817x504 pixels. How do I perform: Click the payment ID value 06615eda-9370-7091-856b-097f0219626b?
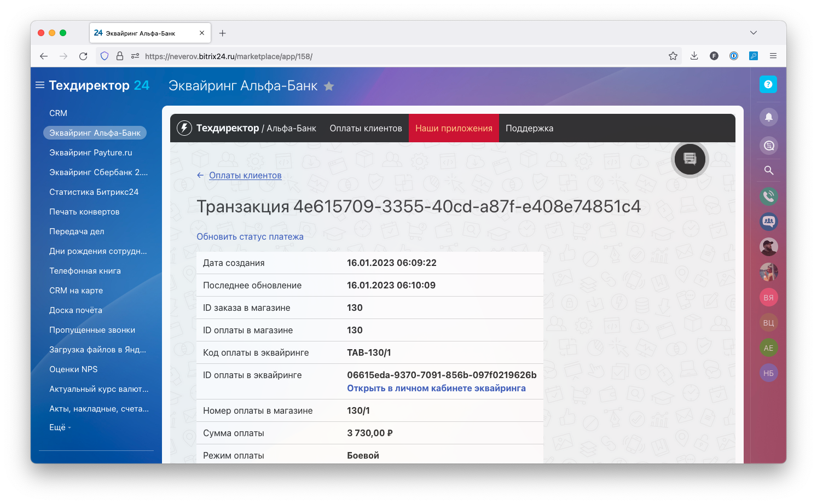coord(442,375)
